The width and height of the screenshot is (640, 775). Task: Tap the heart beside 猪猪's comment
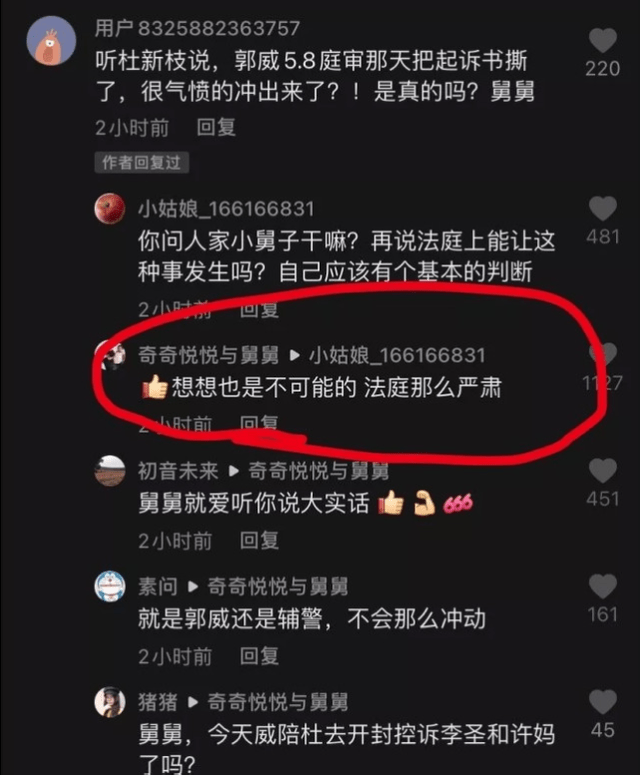click(x=602, y=702)
